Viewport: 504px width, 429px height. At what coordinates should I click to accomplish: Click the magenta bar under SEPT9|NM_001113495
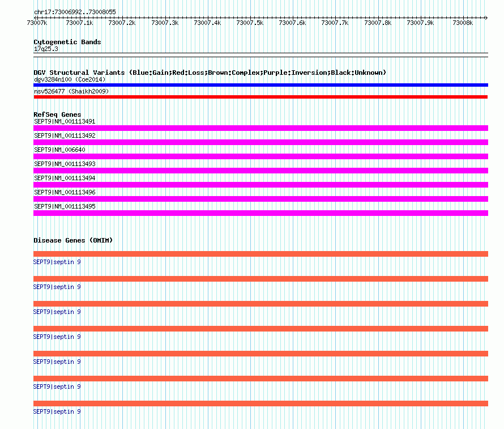pyautogui.click(x=260, y=213)
